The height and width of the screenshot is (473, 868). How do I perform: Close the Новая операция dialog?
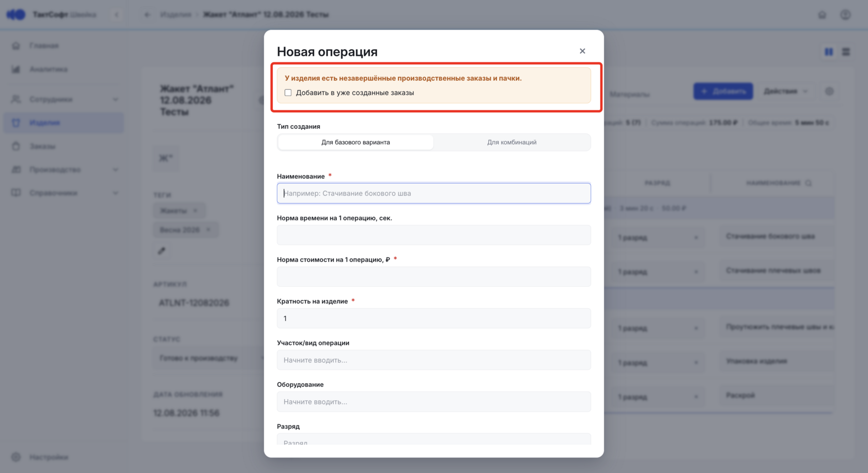coord(582,51)
